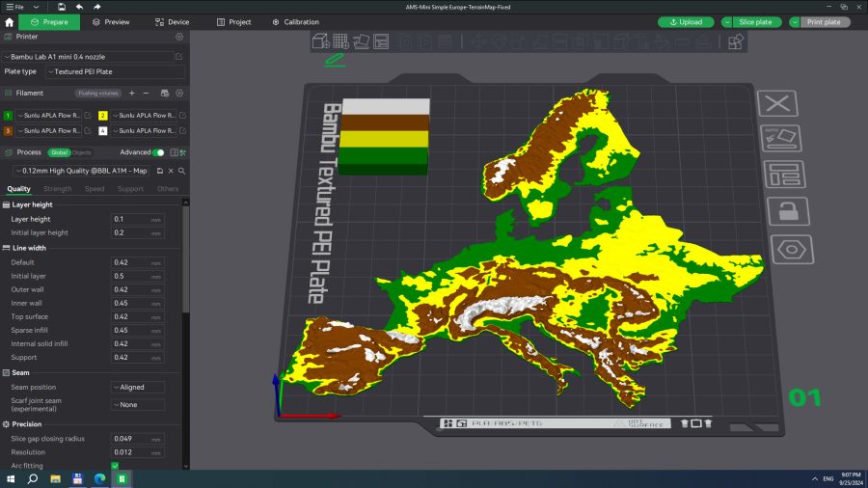
Task: Click the plate arrange icon
Action: (784, 175)
